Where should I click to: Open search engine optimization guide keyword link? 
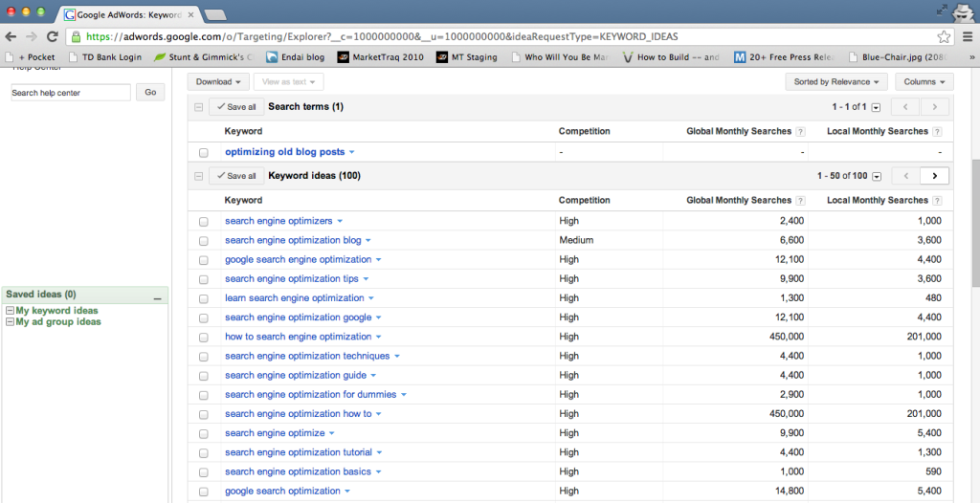[x=296, y=375]
